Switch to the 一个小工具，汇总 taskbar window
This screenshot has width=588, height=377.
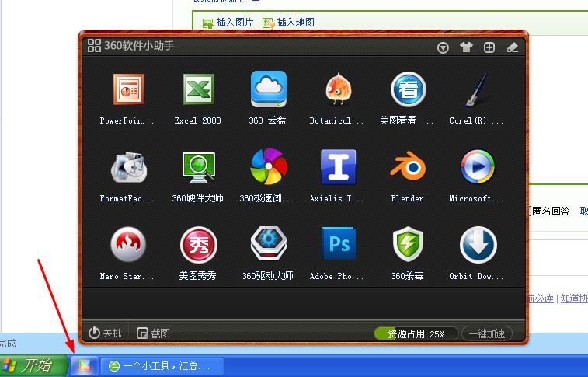click(x=162, y=366)
